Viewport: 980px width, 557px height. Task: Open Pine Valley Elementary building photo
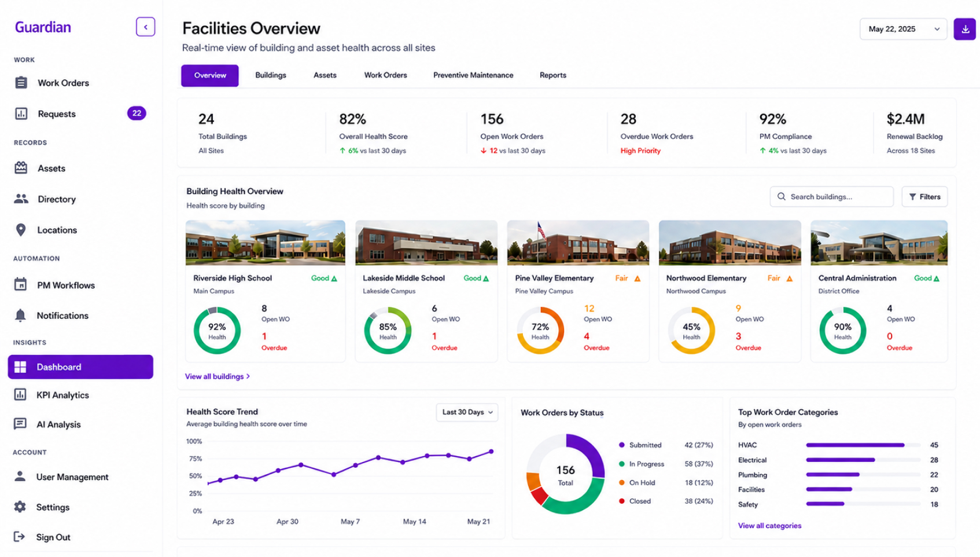pos(578,243)
